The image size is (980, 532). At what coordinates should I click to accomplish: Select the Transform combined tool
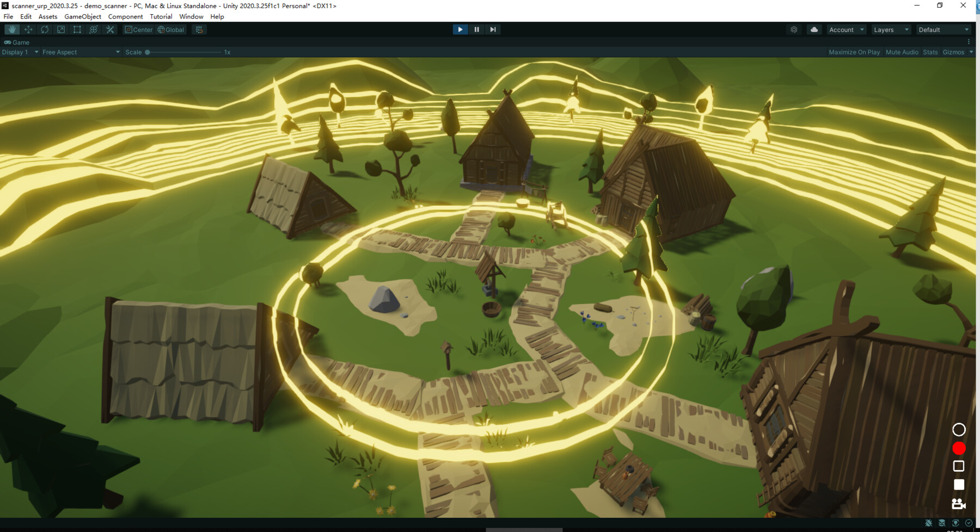click(x=93, y=29)
